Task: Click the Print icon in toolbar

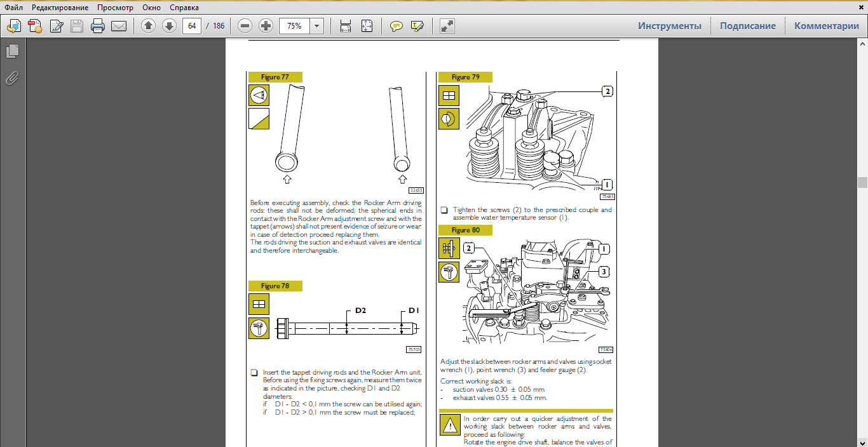Action: (x=98, y=26)
